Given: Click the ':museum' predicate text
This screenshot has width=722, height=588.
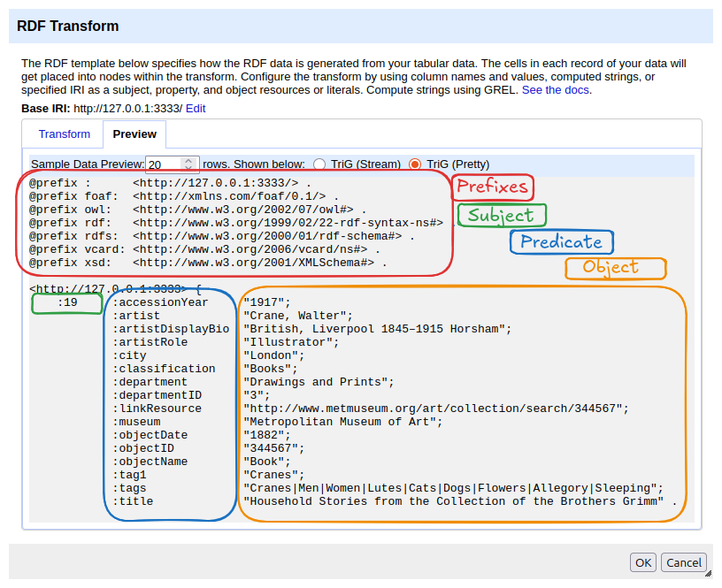Looking at the screenshot, I should pyautogui.click(x=136, y=422).
